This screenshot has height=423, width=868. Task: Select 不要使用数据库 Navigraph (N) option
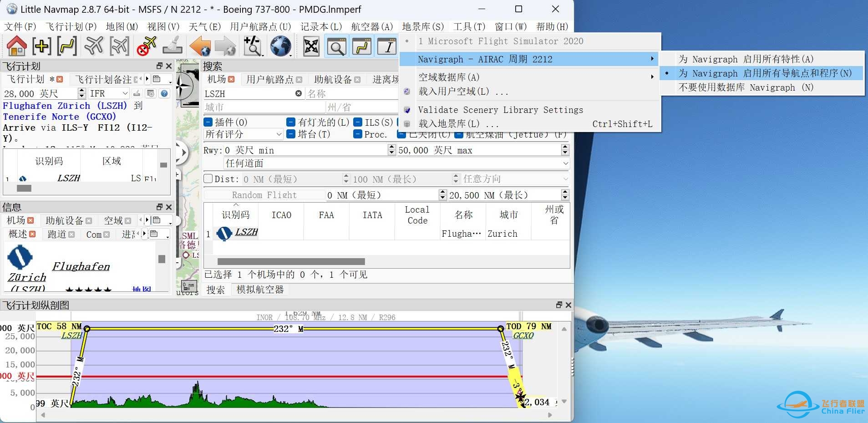pos(762,87)
